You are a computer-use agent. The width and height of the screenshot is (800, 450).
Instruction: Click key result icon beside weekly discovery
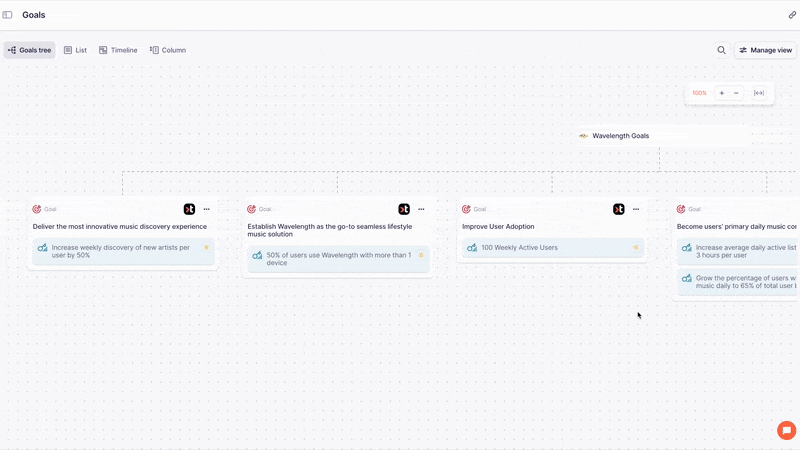(42, 247)
